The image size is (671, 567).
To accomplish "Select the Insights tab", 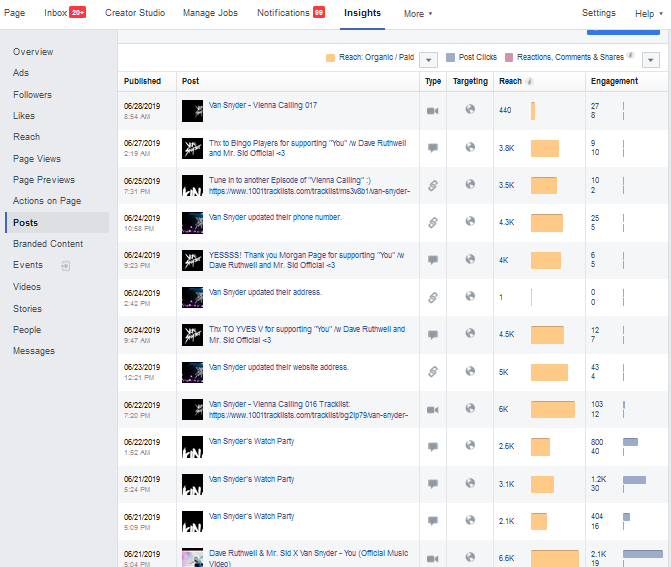I will pyautogui.click(x=362, y=13).
